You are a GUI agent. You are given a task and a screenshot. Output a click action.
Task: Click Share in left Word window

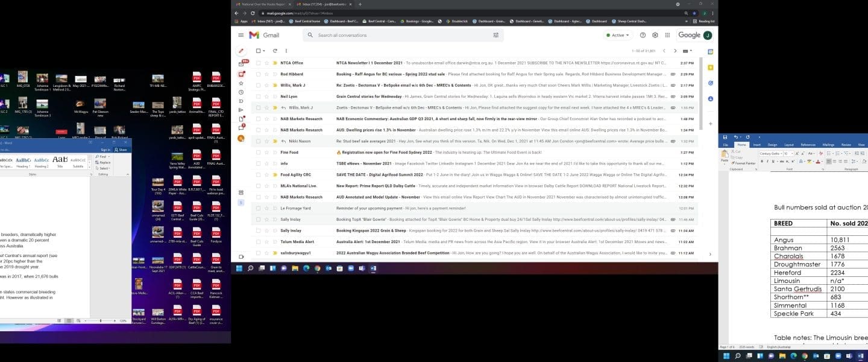coord(121,150)
